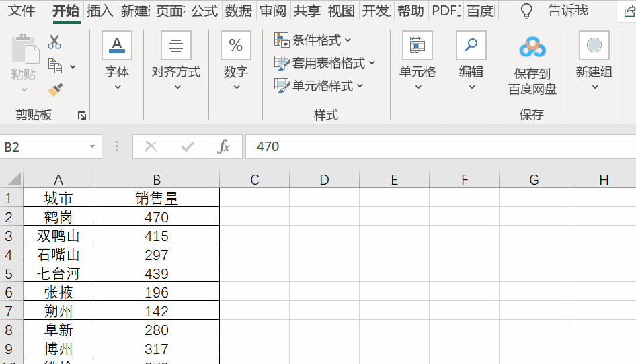Screen dimensions: 636x364
Task: Switch to the PDF tab
Action: (446, 11)
